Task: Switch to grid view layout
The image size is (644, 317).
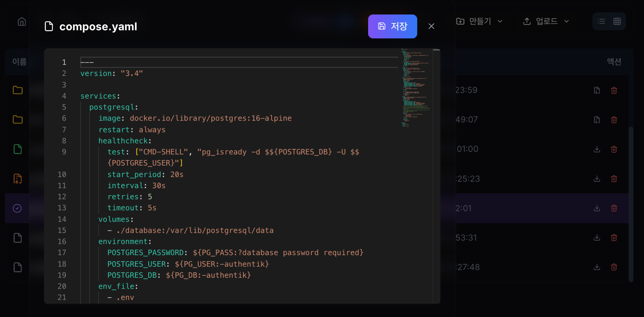Action: point(617,21)
